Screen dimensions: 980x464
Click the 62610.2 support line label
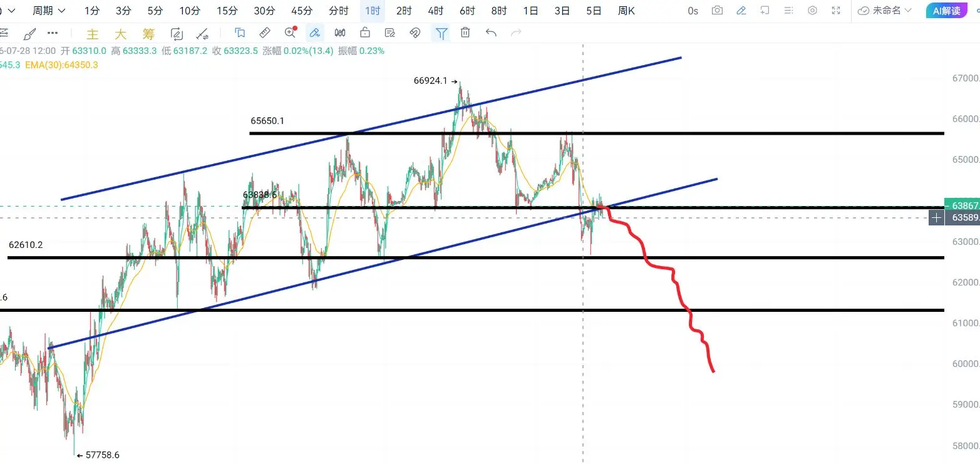click(26, 245)
